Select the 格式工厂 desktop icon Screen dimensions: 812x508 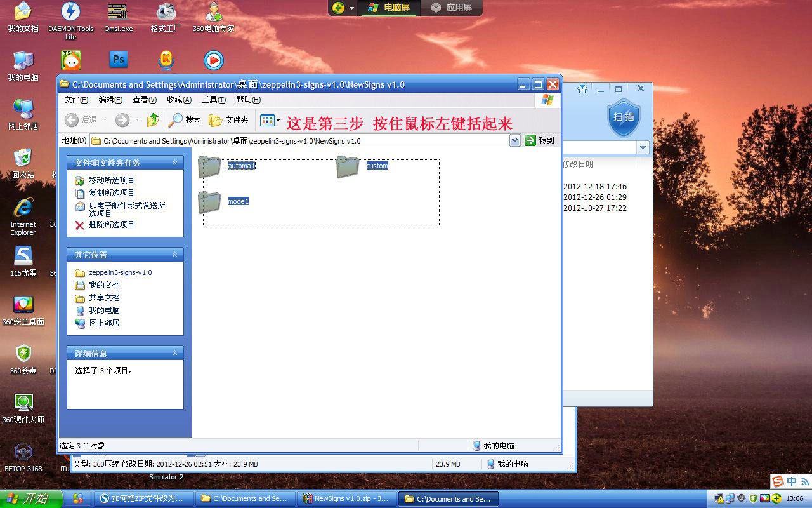(166, 17)
